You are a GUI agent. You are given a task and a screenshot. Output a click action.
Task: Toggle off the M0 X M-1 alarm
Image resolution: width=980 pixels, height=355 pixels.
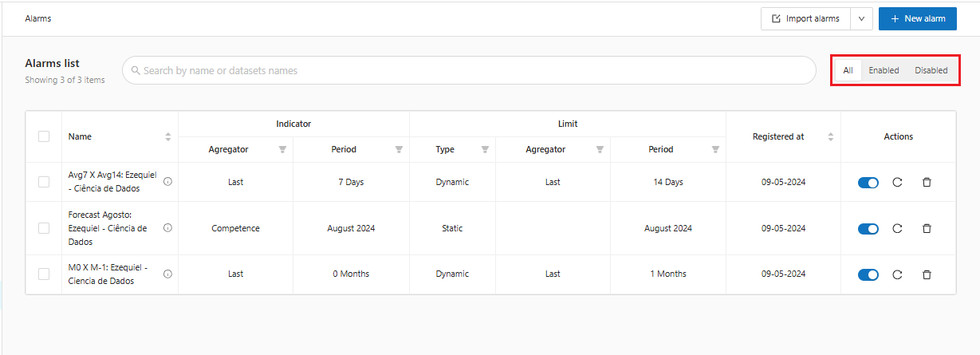tap(868, 274)
